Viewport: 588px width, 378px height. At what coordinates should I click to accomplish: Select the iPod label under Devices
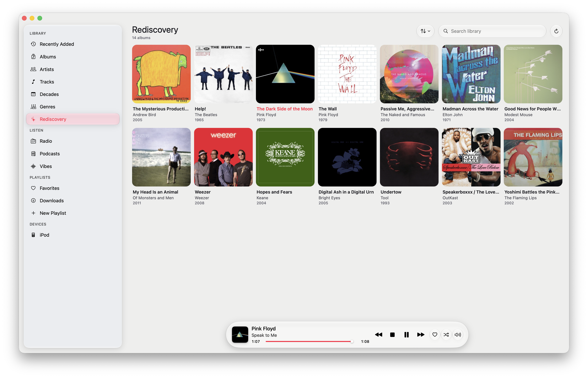44,235
